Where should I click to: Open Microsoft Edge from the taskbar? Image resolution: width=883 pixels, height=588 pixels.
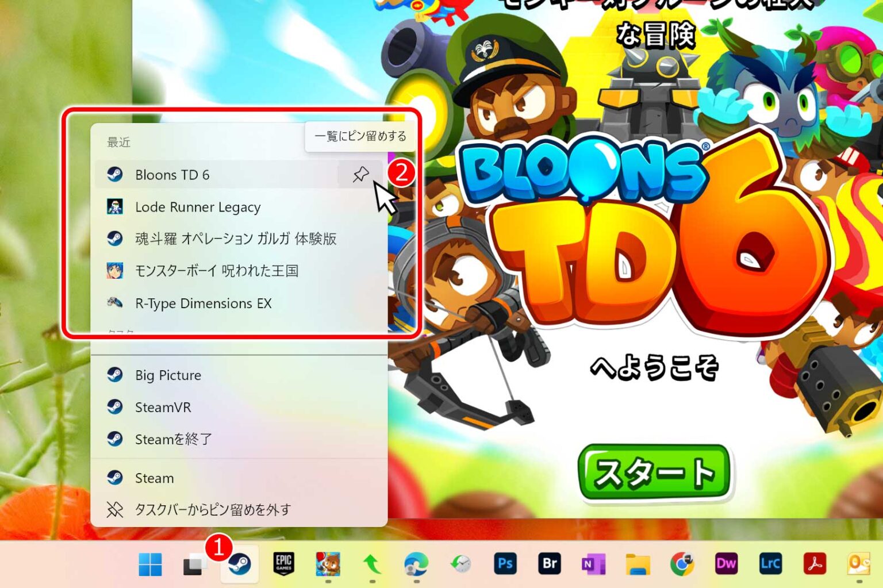[417, 564]
